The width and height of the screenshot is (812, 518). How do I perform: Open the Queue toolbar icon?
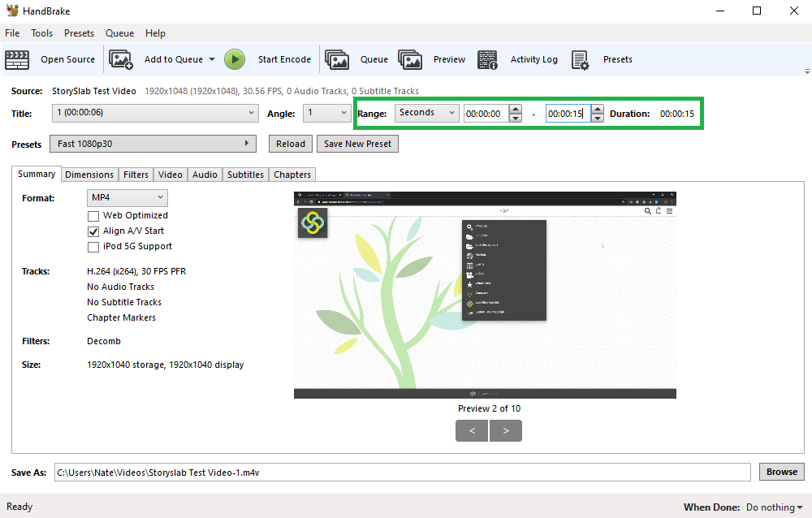(x=337, y=59)
